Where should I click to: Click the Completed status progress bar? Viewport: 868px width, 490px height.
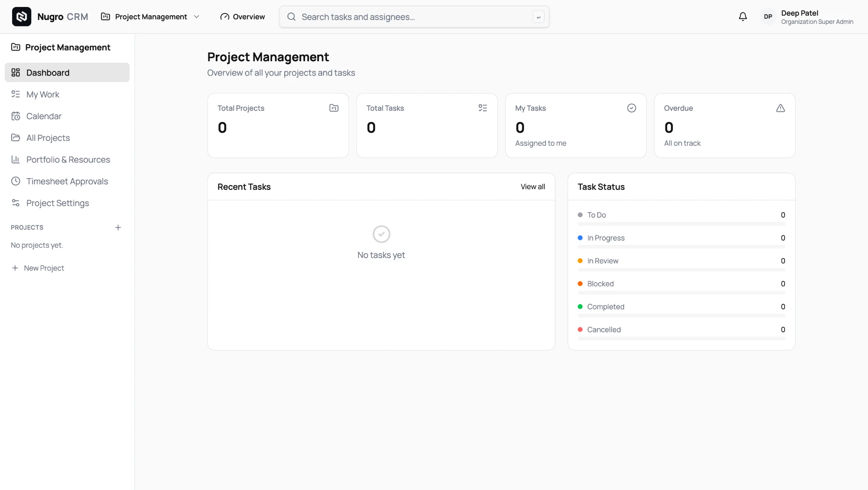pyautogui.click(x=681, y=316)
